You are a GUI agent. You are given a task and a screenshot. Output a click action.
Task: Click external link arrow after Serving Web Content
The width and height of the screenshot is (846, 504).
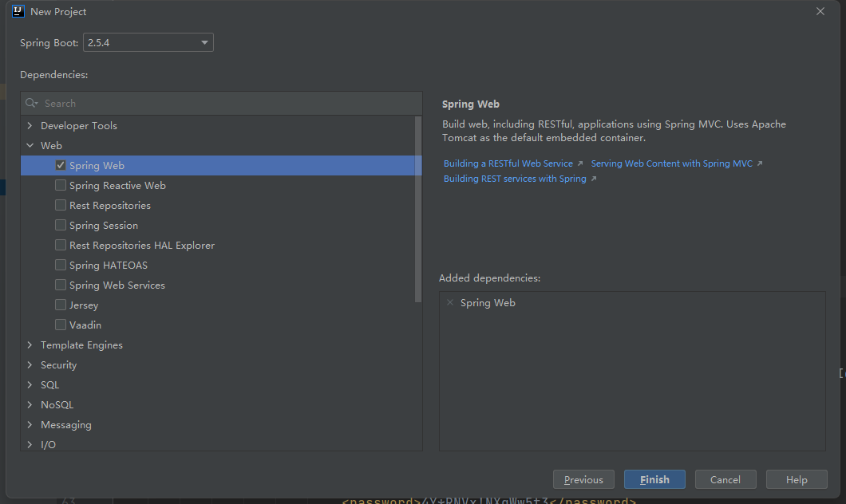(760, 163)
